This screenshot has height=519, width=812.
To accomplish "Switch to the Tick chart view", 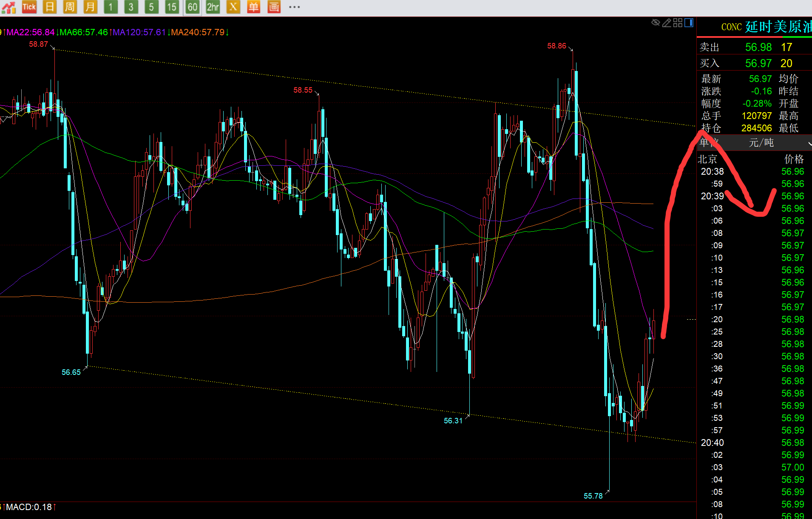I will coord(29,7).
